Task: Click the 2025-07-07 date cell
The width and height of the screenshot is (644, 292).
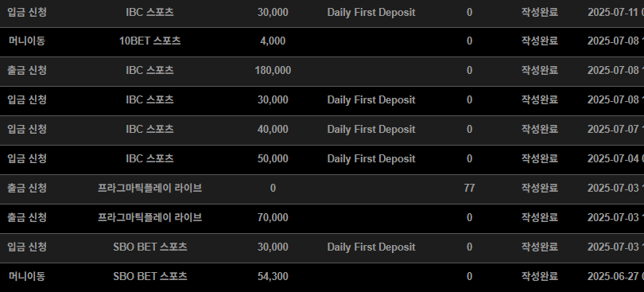Action: [615, 129]
